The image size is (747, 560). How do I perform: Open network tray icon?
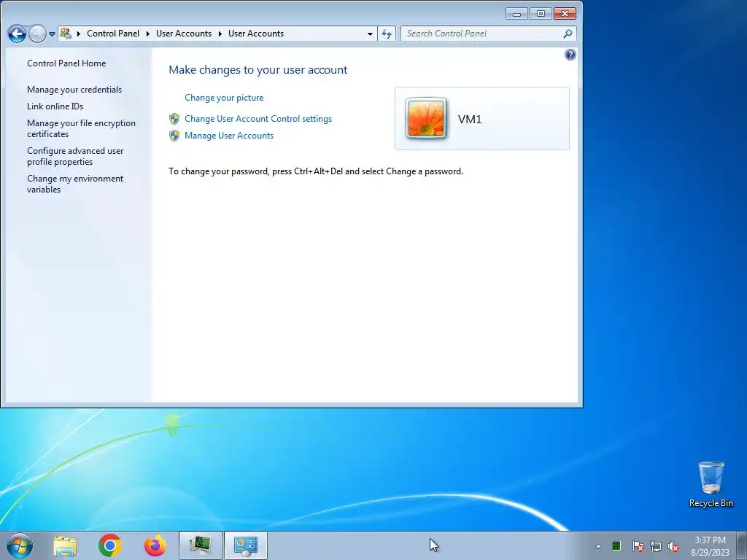656,546
